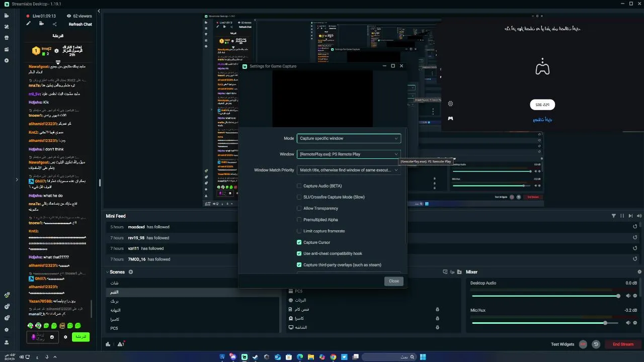Open the App Store icon in sidebar

click(x=7, y=38)
